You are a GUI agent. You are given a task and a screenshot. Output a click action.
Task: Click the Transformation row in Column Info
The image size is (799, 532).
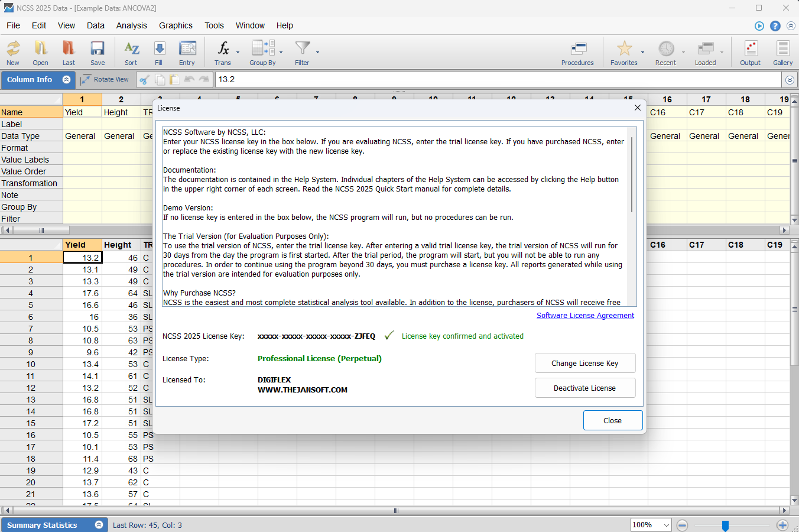point(31,183)
